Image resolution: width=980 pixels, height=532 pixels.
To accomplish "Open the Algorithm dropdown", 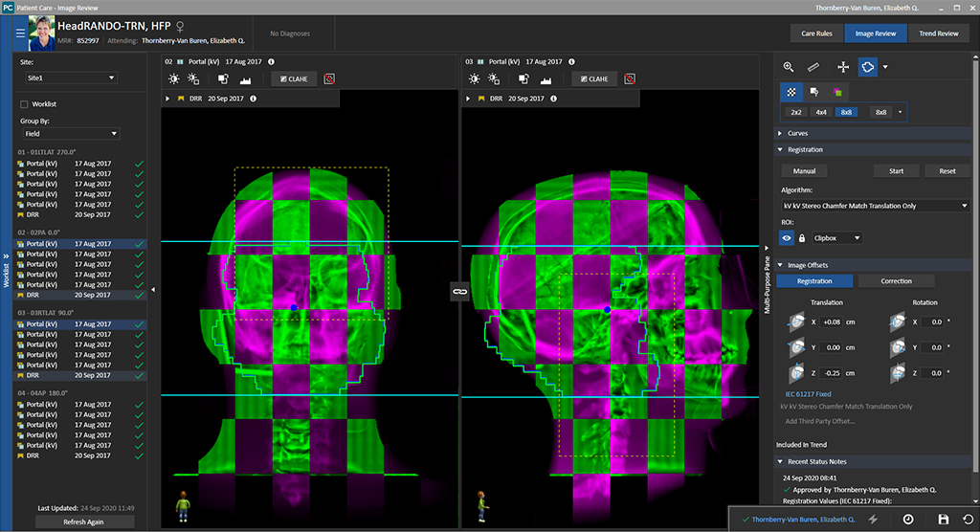I will [875, 206].
